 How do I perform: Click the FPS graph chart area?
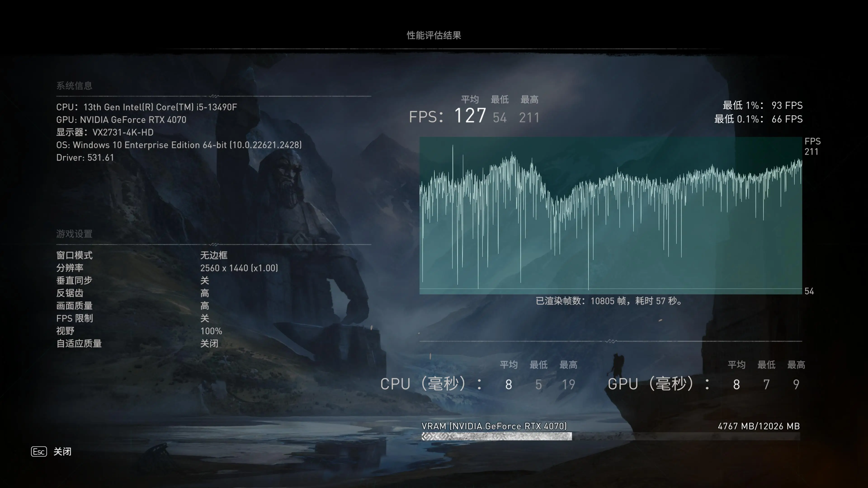tap(611, 216)
